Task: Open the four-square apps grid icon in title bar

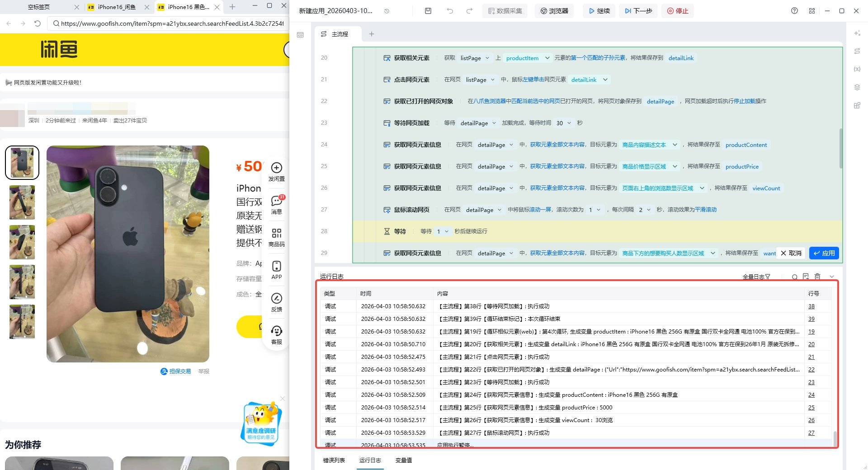Action: coord(812,11)
